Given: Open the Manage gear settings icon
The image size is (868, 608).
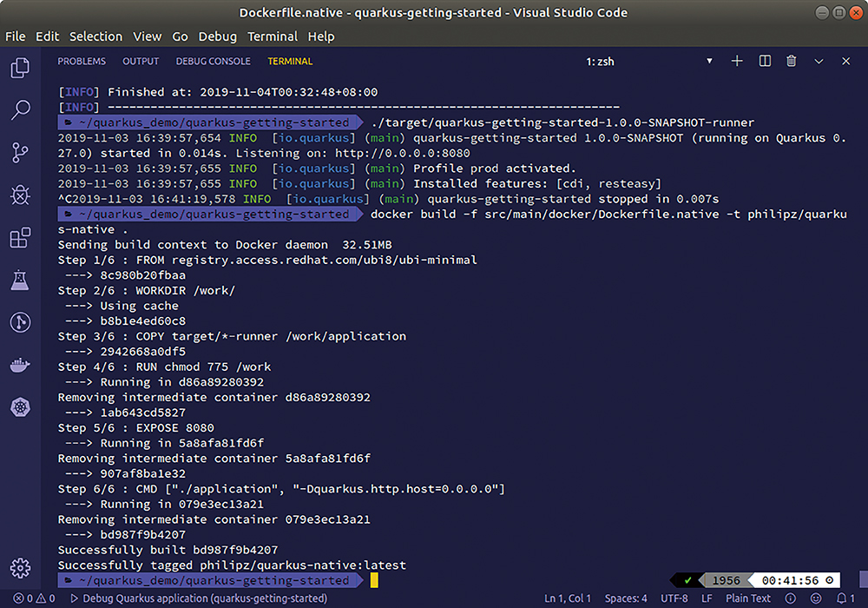Looking at the screenshot, I should (20, 568).
